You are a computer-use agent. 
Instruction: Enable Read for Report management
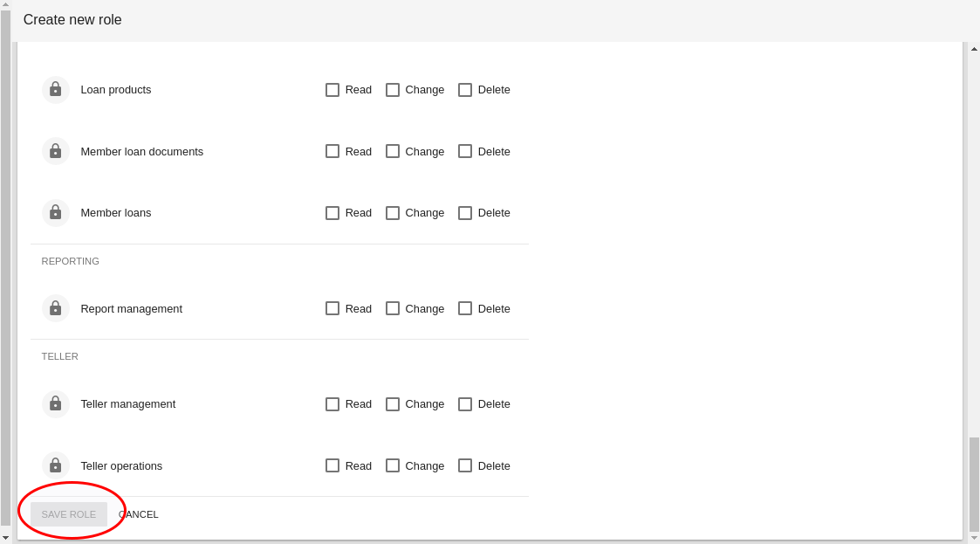[x=332, y=308]
